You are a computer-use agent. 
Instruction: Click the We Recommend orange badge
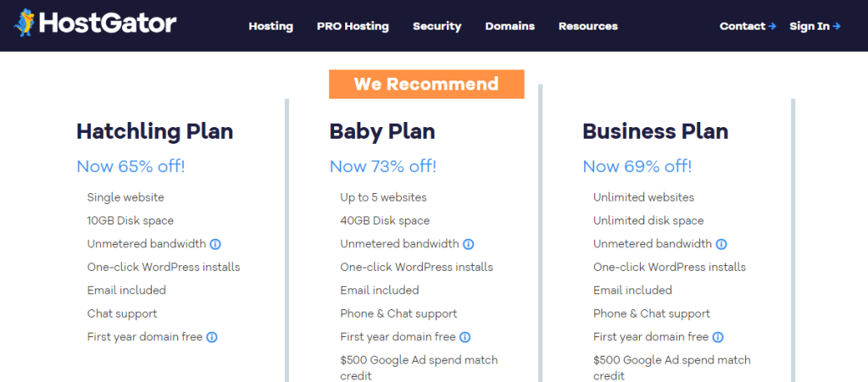tap(426, 84)
